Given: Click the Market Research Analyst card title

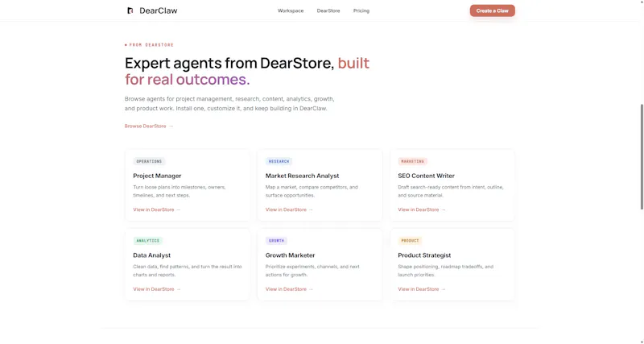Looking at the screenshot, I should click(303, 176).
